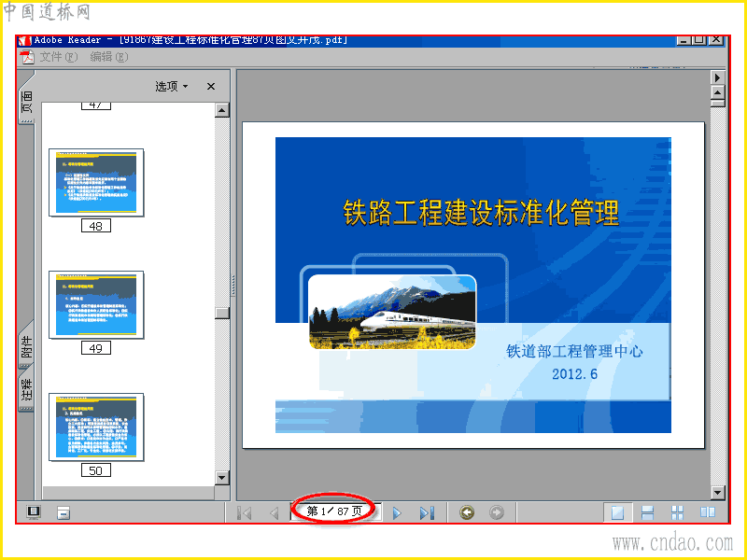Switch to continuous facing page layout
Image resolution: width=747 pixels, height=560 pixels.
(x=677, y=512)
